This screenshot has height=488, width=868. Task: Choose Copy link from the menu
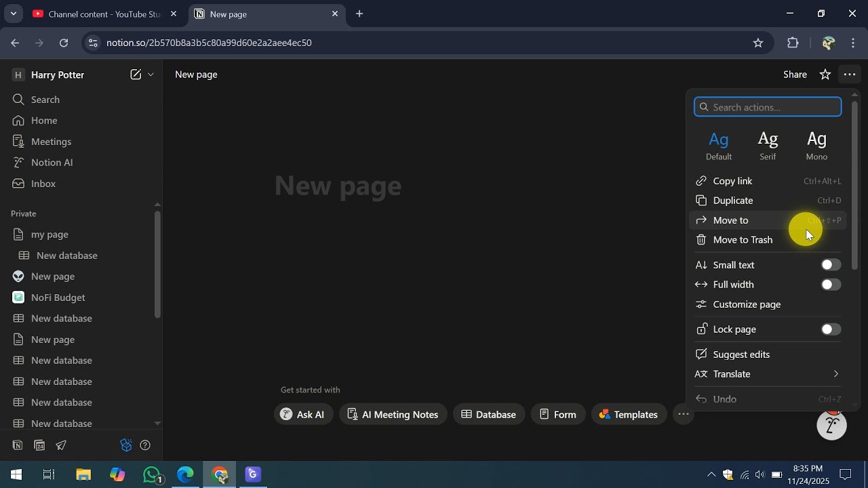[x=768, y=181]
